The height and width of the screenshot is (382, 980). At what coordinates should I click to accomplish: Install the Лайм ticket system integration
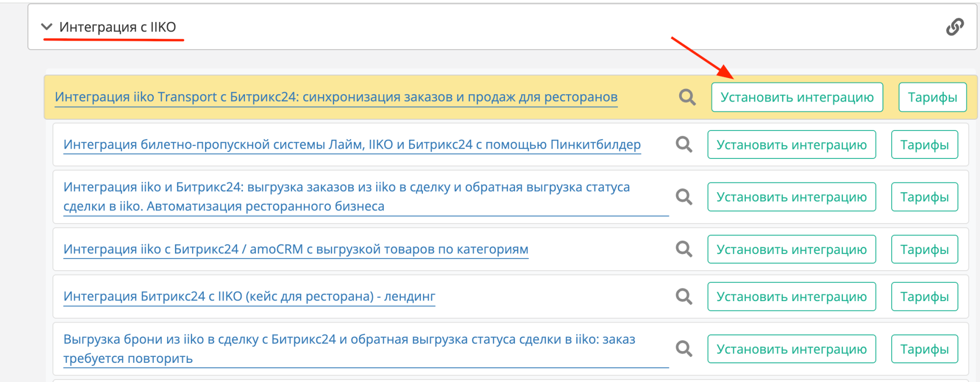[791, 145]
